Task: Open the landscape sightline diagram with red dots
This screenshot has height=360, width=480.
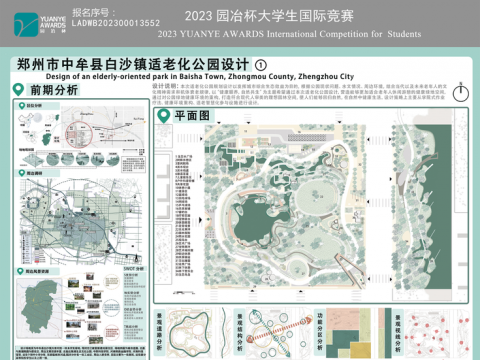Action: pyautogui.click(x=436, y=334)
